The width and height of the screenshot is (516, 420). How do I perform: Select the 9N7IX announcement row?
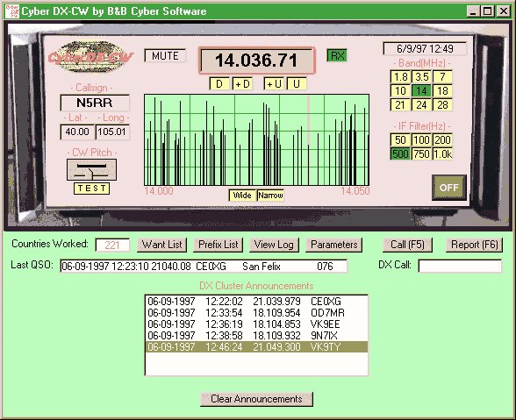(256, 336)
